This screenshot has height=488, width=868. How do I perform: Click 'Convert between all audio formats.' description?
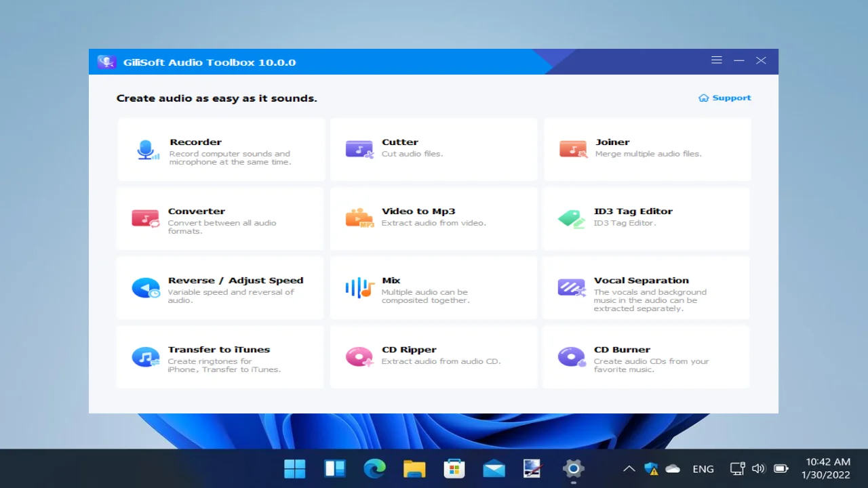click(x=222, y=227)
